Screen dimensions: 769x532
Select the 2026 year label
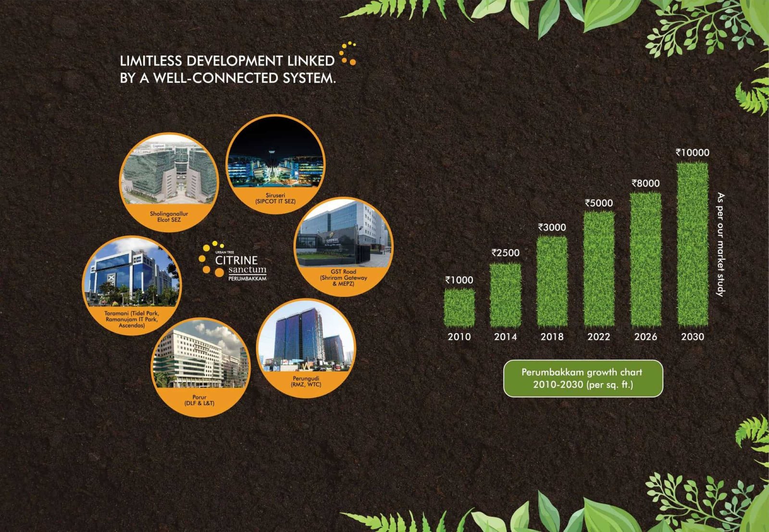[x=645, y=336]
